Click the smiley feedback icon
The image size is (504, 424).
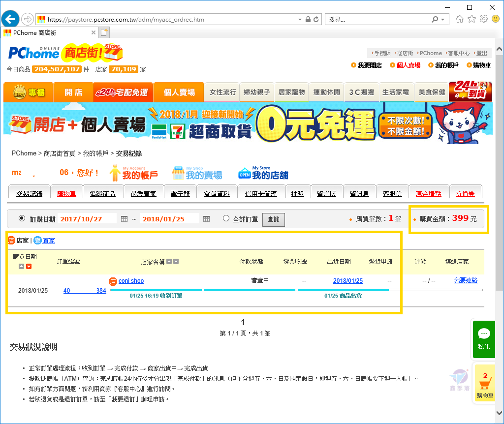point(496,19)
